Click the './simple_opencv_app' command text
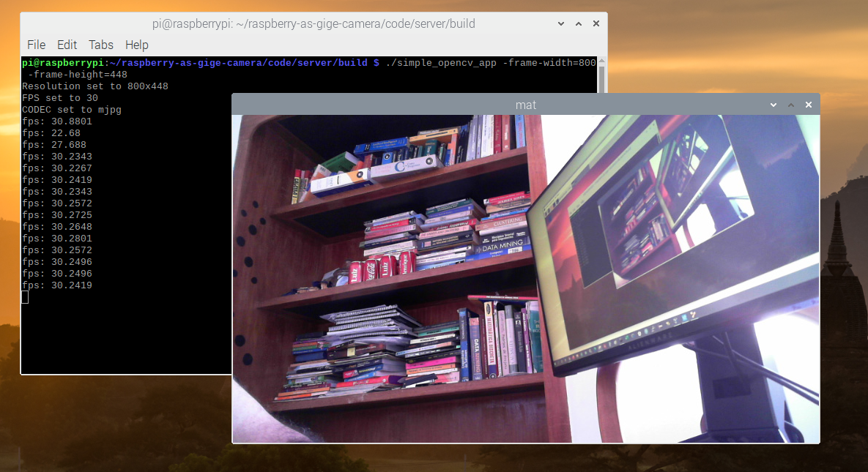 click(441, 63)
